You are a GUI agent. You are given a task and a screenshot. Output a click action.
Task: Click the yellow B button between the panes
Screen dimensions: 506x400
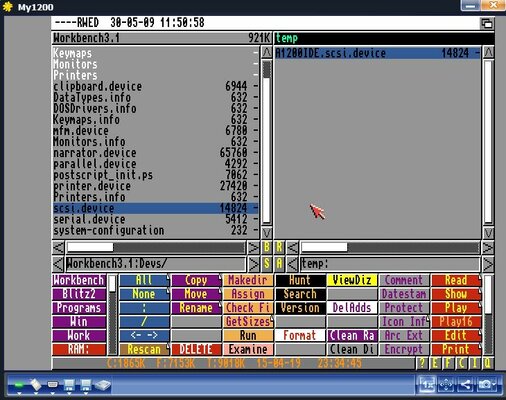266,247
